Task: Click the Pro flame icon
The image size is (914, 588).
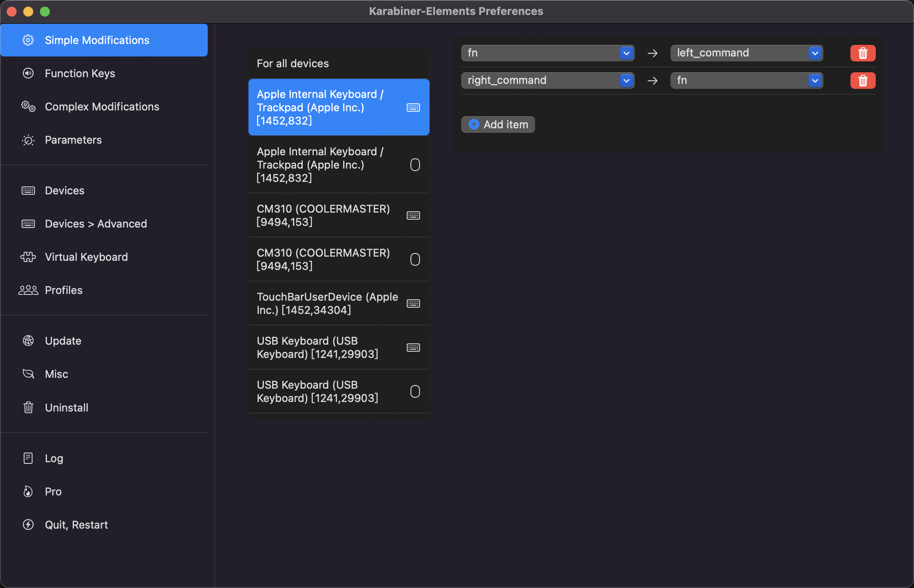Action: [x=28, y=492]
